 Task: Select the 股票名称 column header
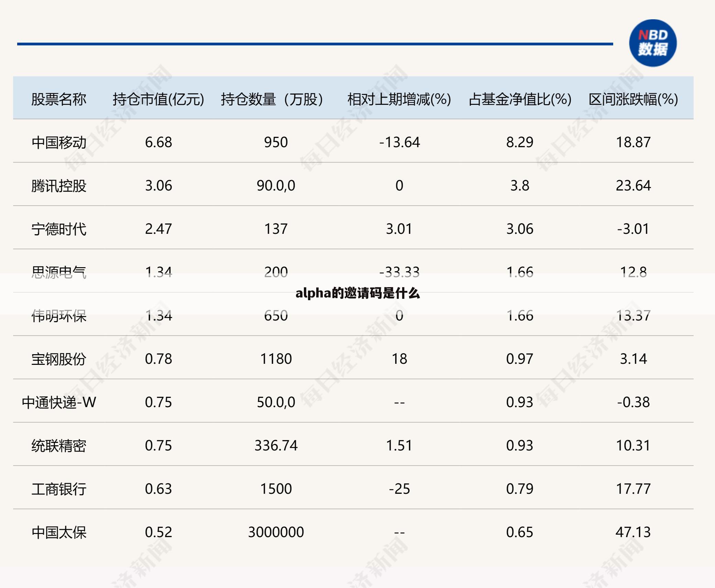click(x=59, y=99)
